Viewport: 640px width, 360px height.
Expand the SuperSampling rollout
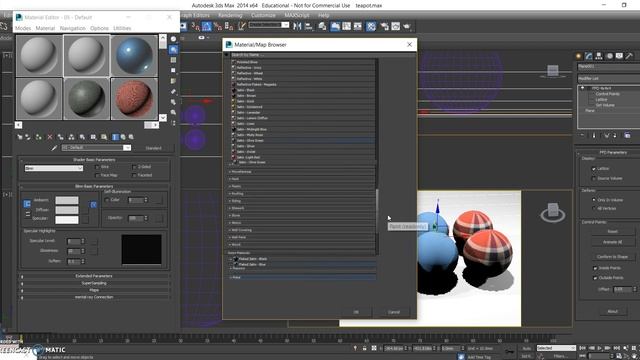pos(94,283)
